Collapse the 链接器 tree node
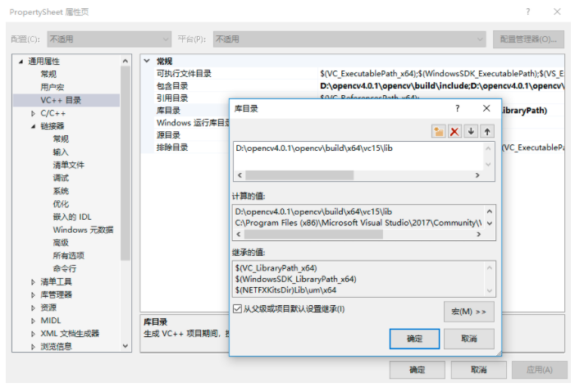The height and width of the screenshot is (392, 575). 33,126
